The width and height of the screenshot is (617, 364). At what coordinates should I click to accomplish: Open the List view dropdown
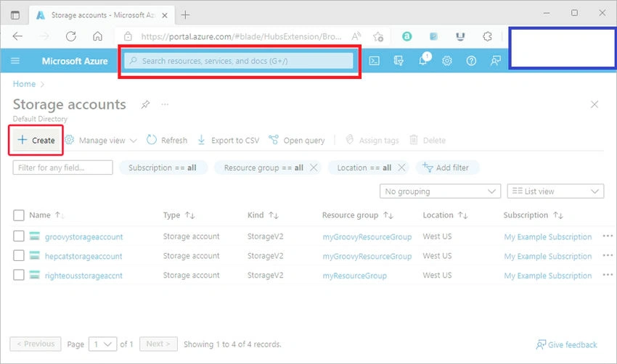[x=555, y=191]
